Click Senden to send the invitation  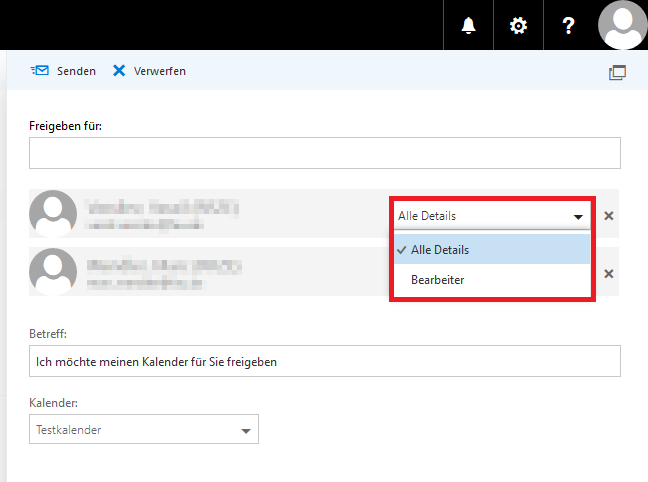point(64,71)
